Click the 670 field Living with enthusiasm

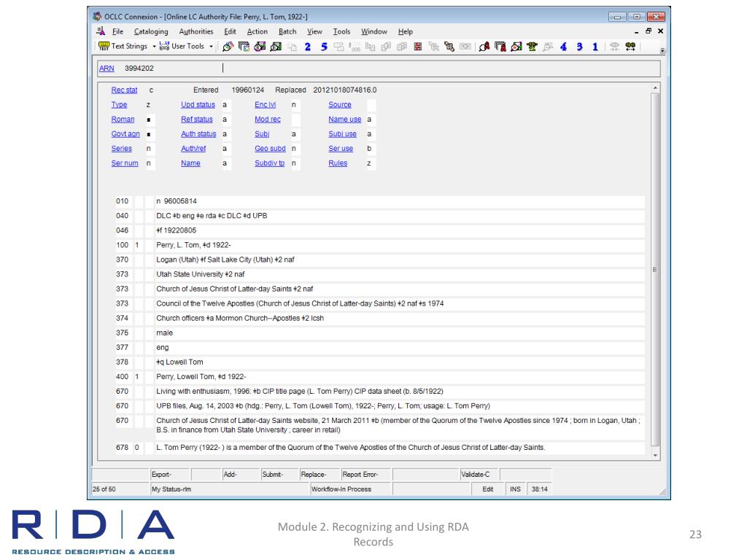399,392
